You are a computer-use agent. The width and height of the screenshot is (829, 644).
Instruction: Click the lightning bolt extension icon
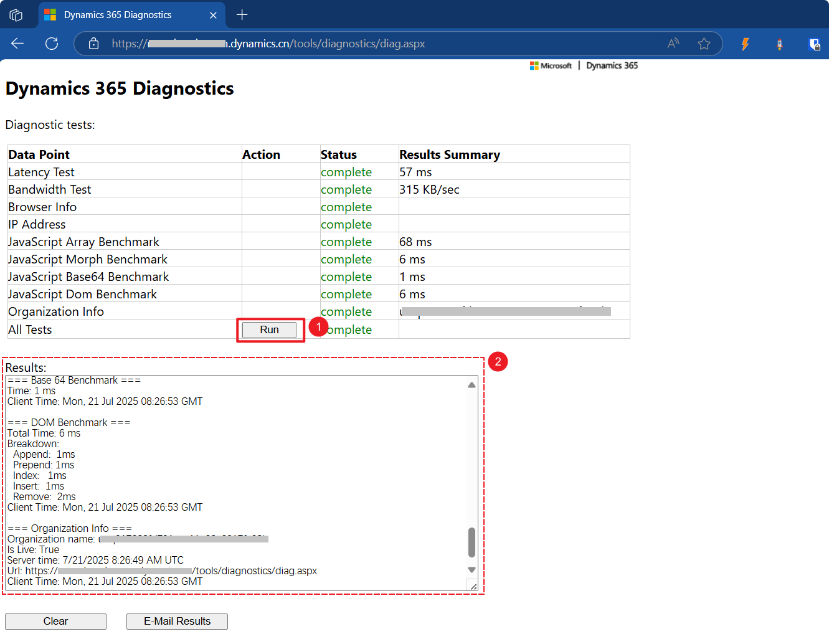point(745,44)
